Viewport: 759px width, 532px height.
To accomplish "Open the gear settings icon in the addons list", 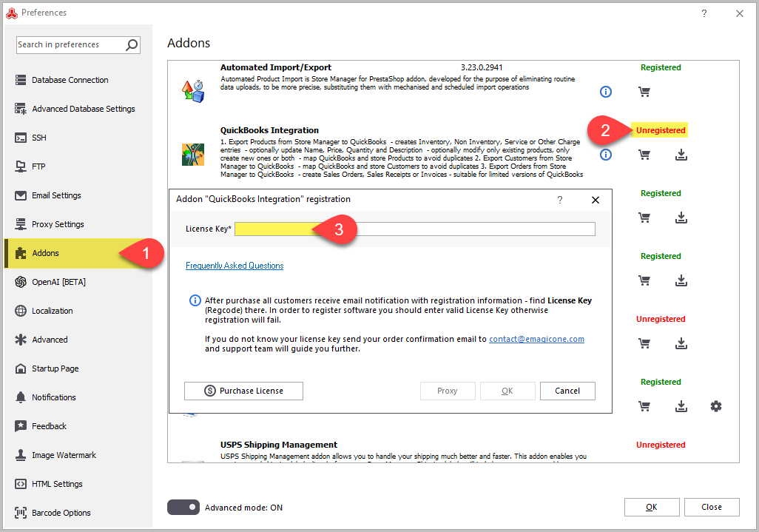I will click(x=716, y=406).
